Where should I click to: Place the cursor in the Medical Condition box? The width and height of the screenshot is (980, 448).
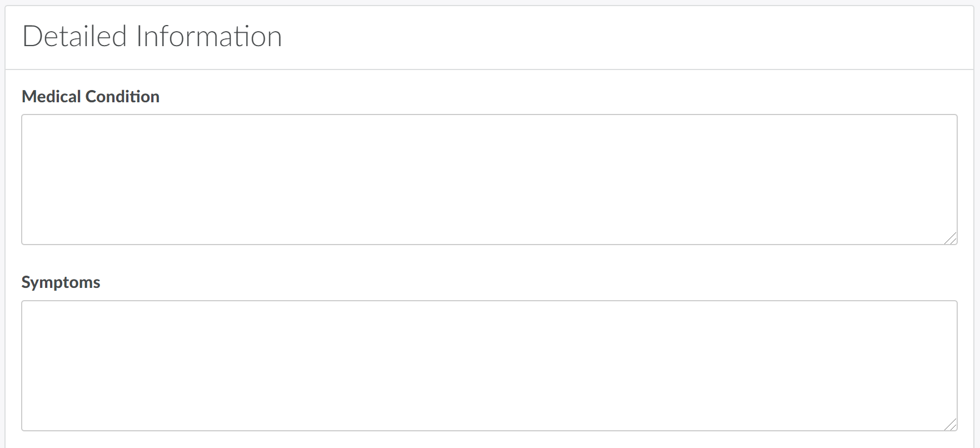pyautogui.click(x=489, y=179)
